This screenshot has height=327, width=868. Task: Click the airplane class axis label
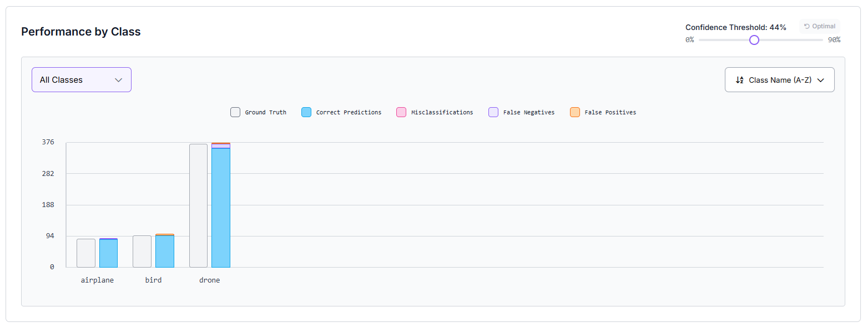(97, 280)
